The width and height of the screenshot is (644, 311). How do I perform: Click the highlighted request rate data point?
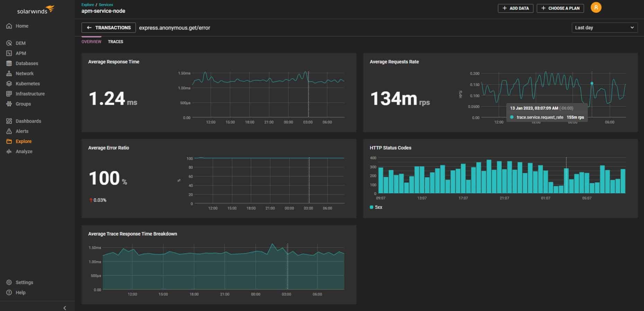click(592, 83)
